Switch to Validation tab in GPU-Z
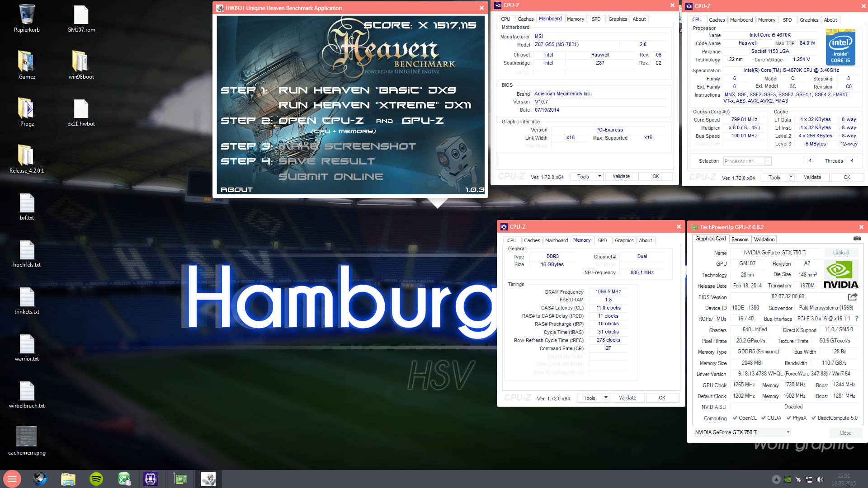868x488 pixels. click(x=764, y=239)
